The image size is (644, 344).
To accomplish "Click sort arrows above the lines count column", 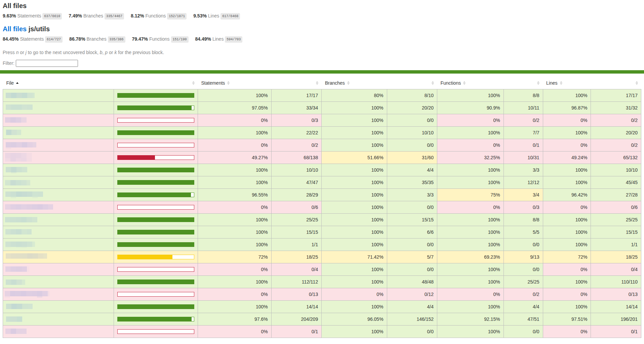I will (636, 83).
